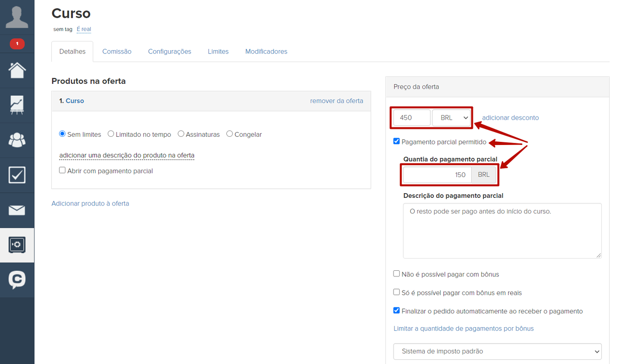Screen dimensions: 621x364
Task: Open the chat bubble sidebar icon
Action: pos(17,280)
